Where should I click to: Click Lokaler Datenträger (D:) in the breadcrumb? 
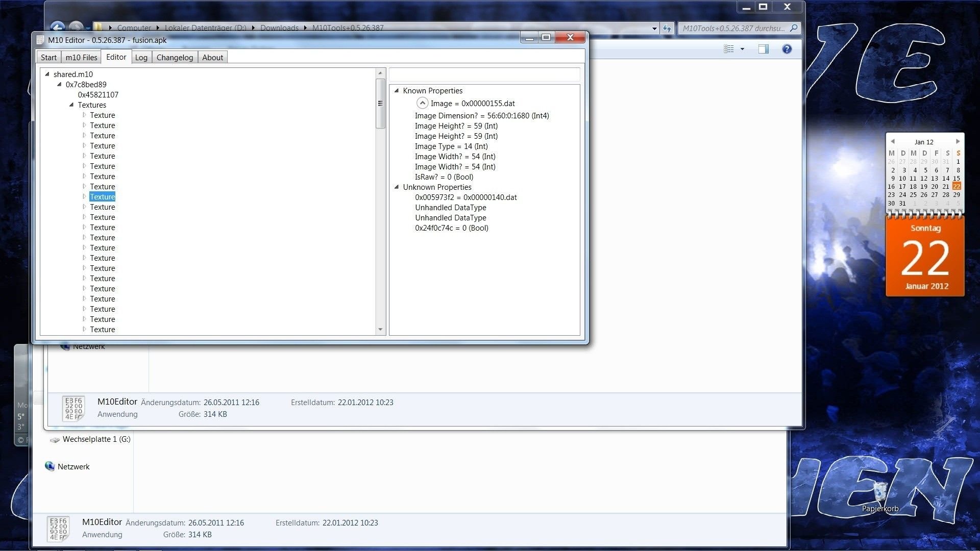click(205, 28)
